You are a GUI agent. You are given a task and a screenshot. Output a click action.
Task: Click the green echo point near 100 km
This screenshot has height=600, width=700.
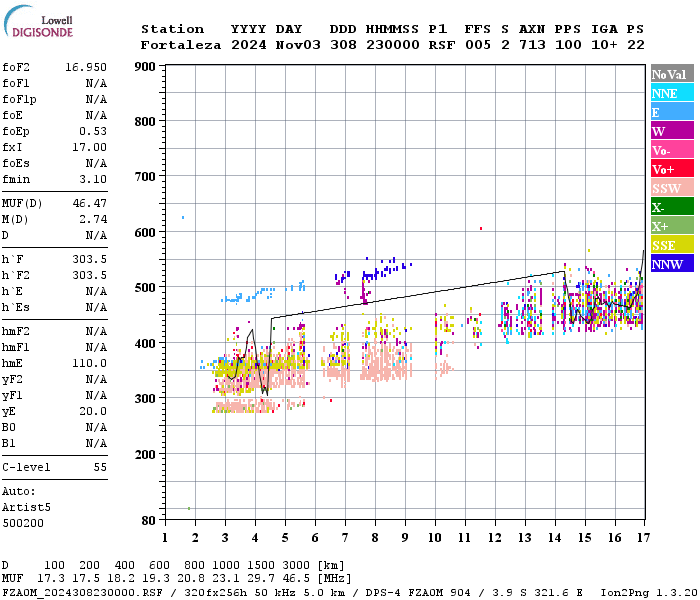click(189, 508)
